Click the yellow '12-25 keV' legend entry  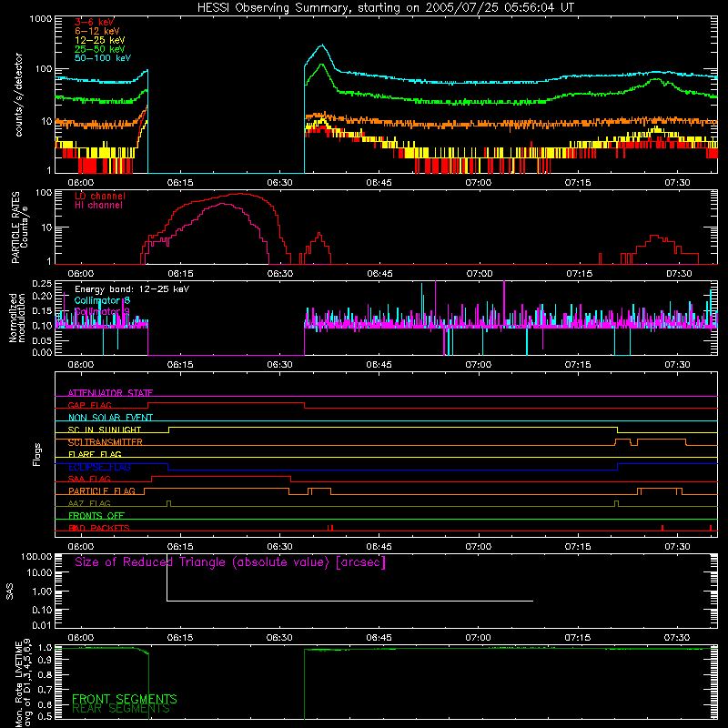tap(100, 40)
